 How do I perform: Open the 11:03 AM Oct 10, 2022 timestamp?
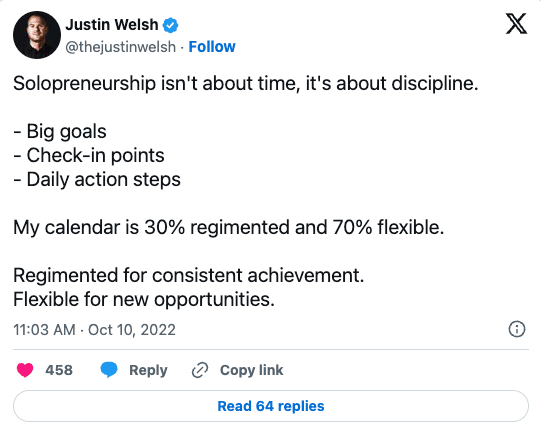tap(95, 330)
